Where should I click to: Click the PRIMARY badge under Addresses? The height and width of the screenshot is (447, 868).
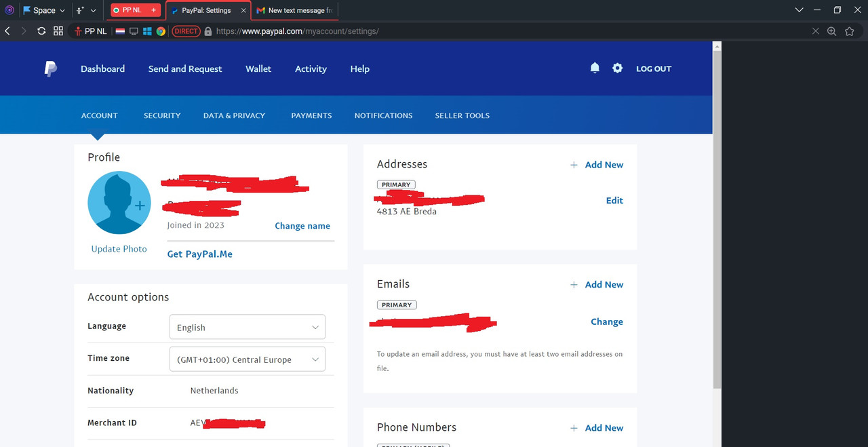tap(396, 184)
